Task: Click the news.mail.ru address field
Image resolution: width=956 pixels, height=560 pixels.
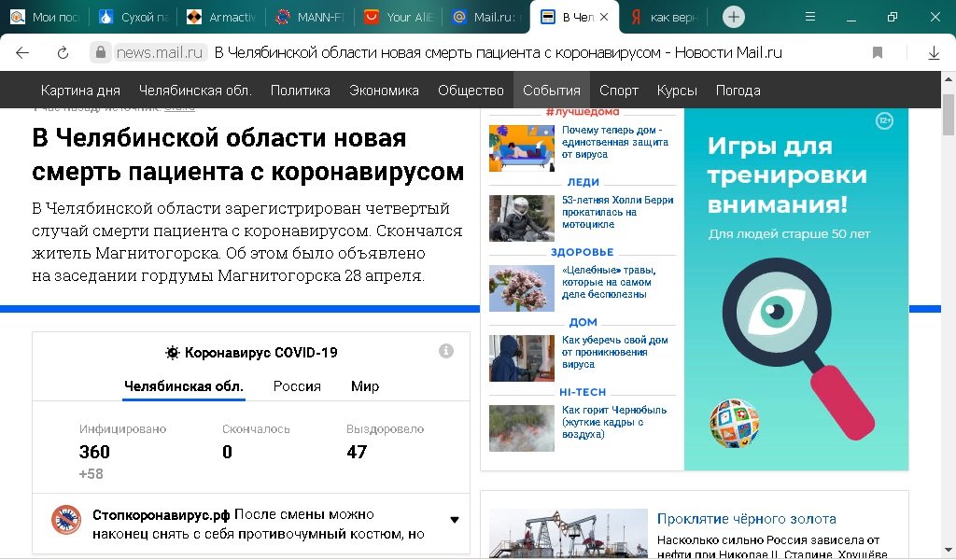Action: [160, 53]
